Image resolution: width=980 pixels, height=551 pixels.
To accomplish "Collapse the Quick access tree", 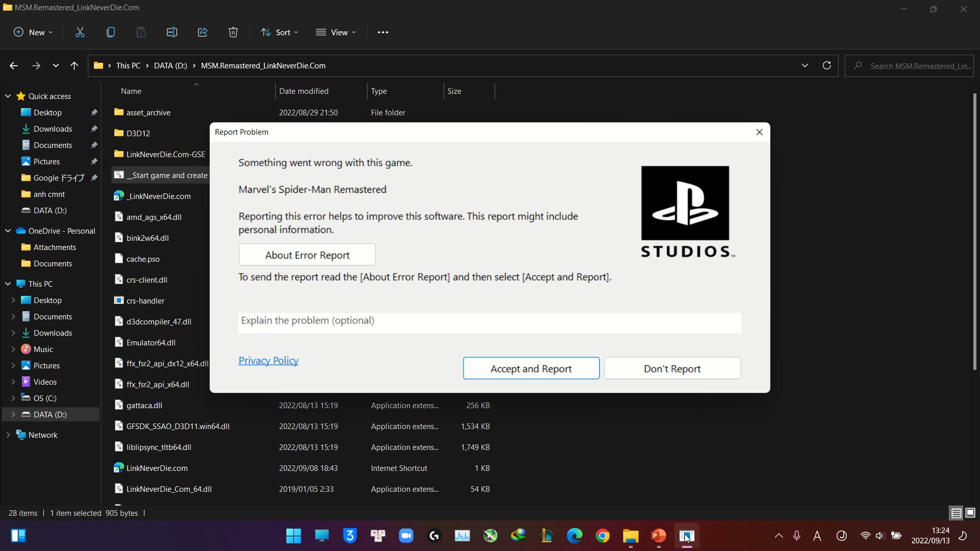I will (8, 96).
